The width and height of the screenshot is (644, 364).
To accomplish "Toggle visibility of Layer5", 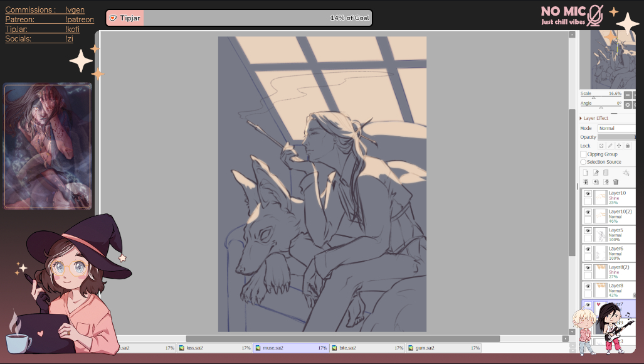I will (x=588, y=231).
